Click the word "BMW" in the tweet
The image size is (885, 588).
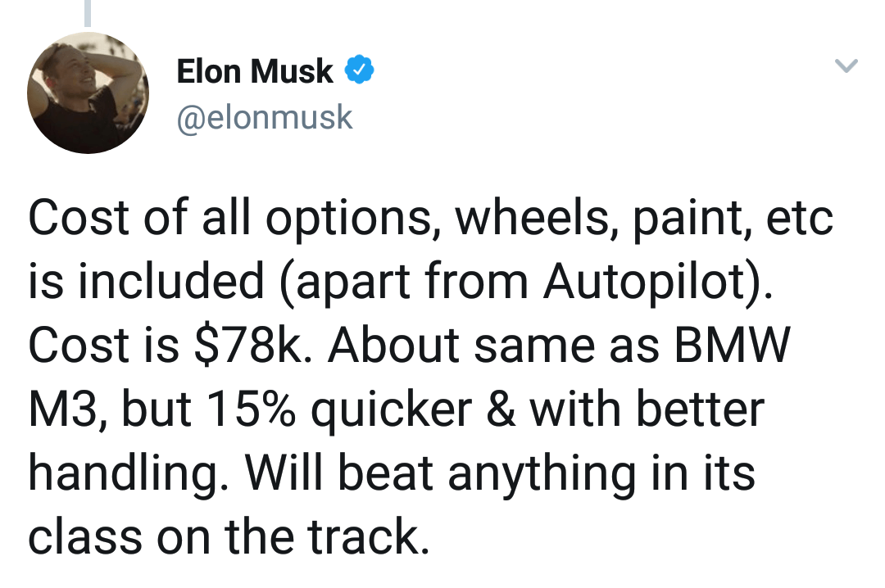pos(732,344)
